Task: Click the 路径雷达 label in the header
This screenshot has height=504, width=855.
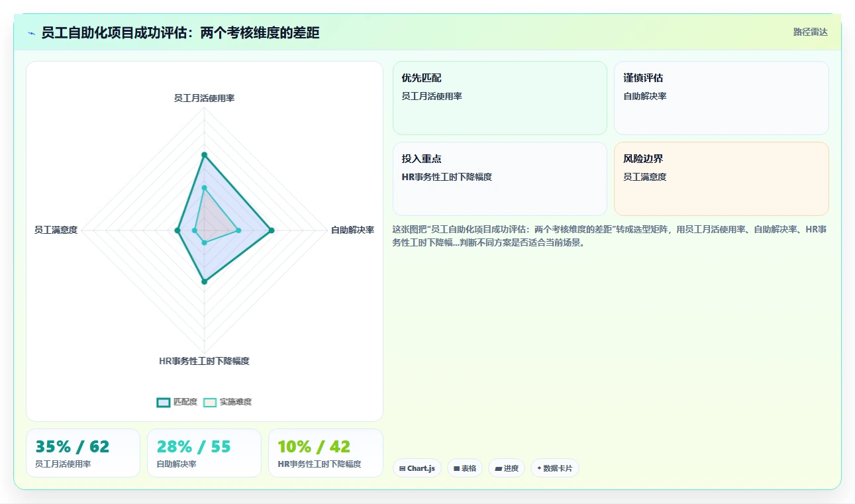Action: point(810,32)
